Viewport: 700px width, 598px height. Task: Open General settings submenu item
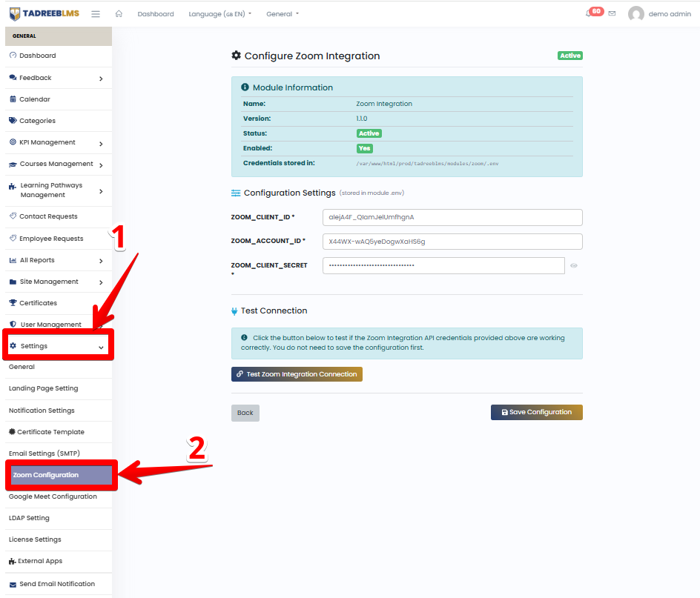[22, 367]
